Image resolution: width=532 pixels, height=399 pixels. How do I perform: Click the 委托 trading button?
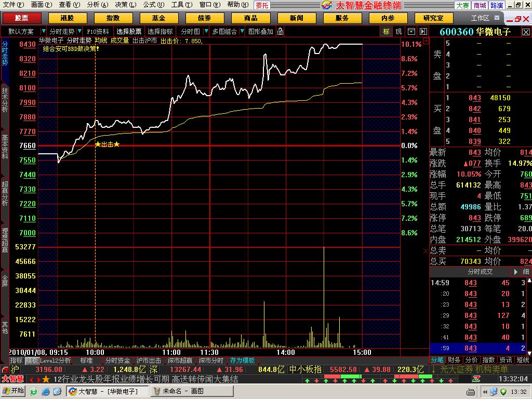(262, 5)
